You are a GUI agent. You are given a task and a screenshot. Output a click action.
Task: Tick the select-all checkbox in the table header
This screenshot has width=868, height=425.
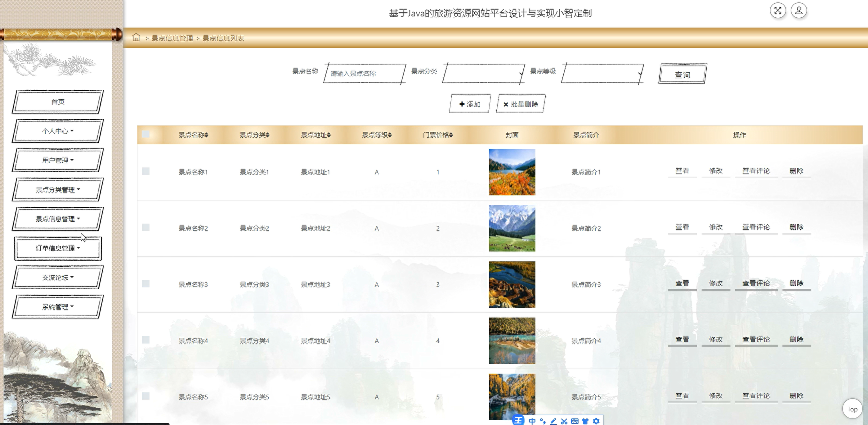coord(146,134)
